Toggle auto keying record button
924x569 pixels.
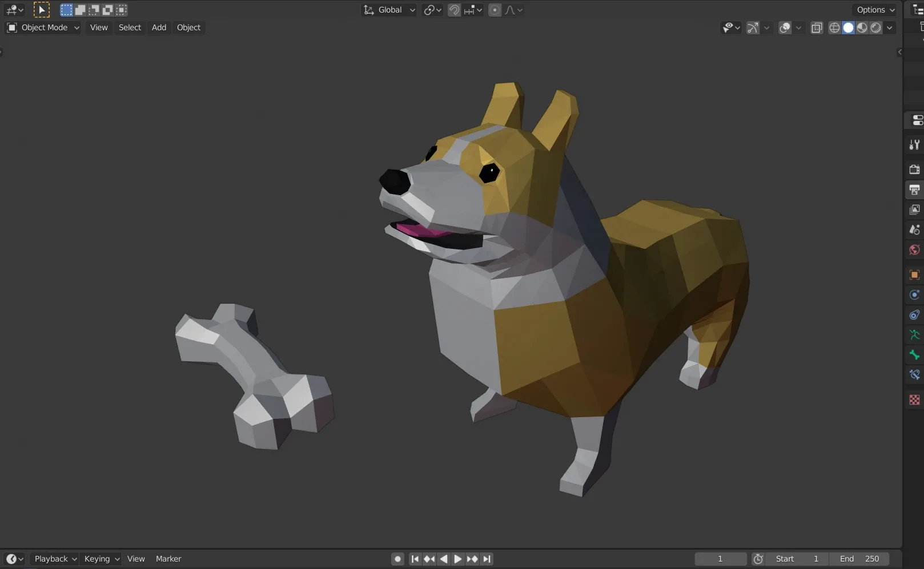point(398,559)
